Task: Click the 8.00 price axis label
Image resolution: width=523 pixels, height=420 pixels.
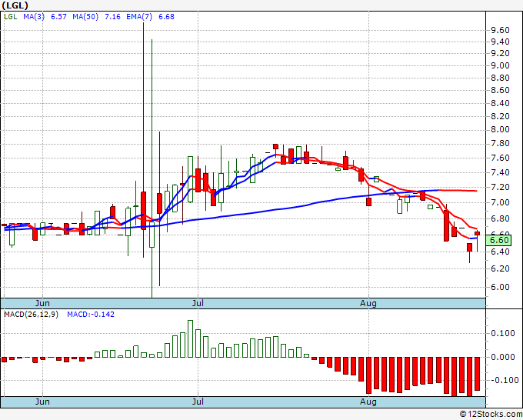Action: click(500, 130)
